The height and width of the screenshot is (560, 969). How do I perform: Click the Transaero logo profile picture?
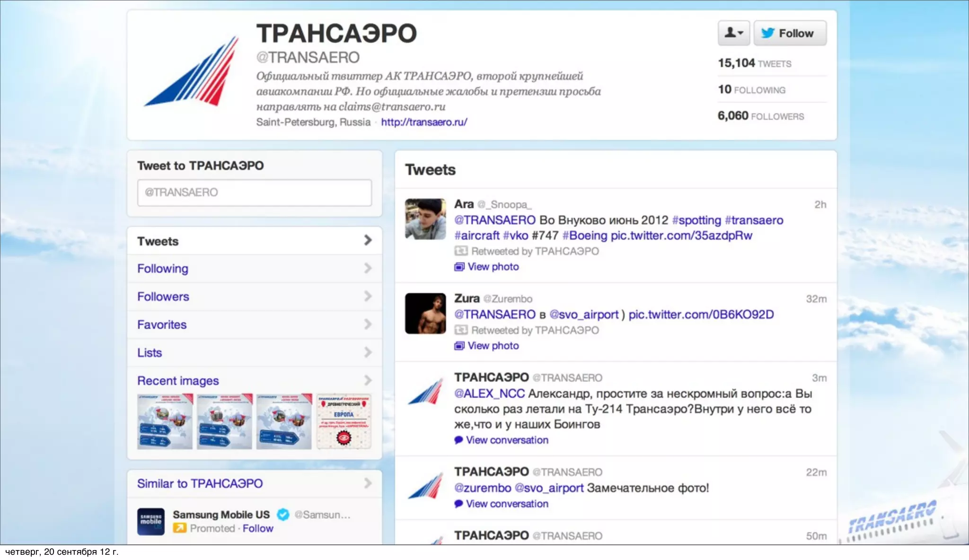[x=191, y=71]
